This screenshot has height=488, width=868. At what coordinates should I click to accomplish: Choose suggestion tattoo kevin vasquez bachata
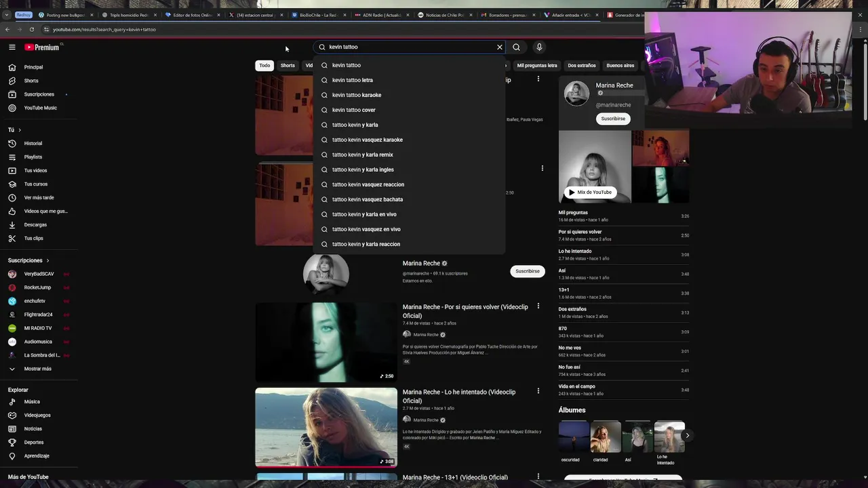409,199
